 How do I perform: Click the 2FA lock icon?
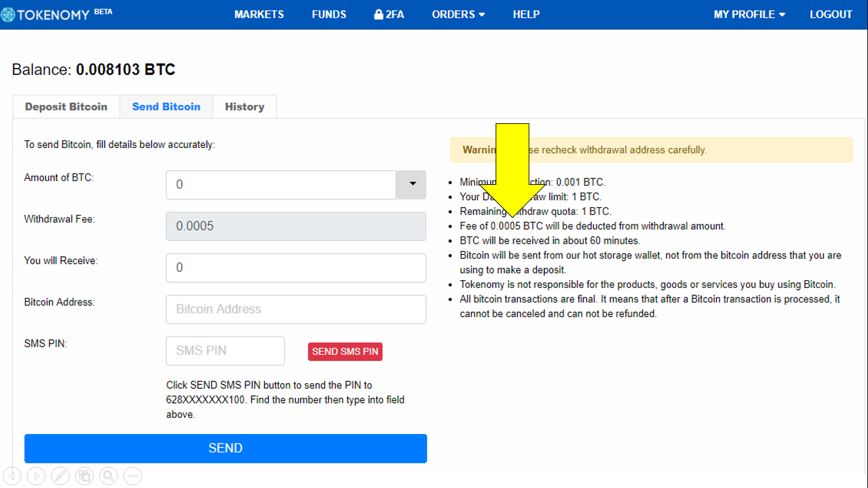379,14
